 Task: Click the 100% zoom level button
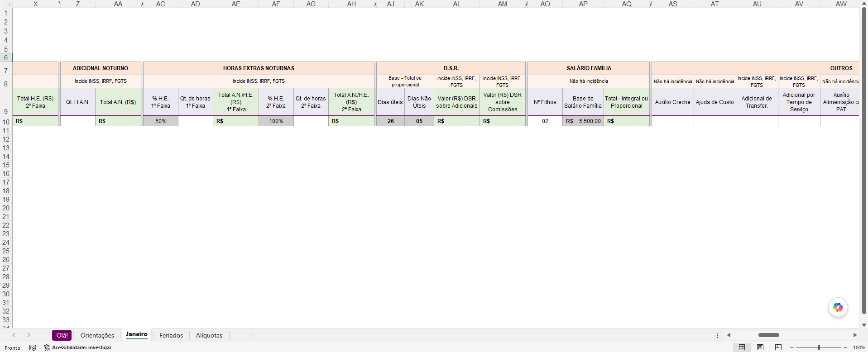[859, 347]
